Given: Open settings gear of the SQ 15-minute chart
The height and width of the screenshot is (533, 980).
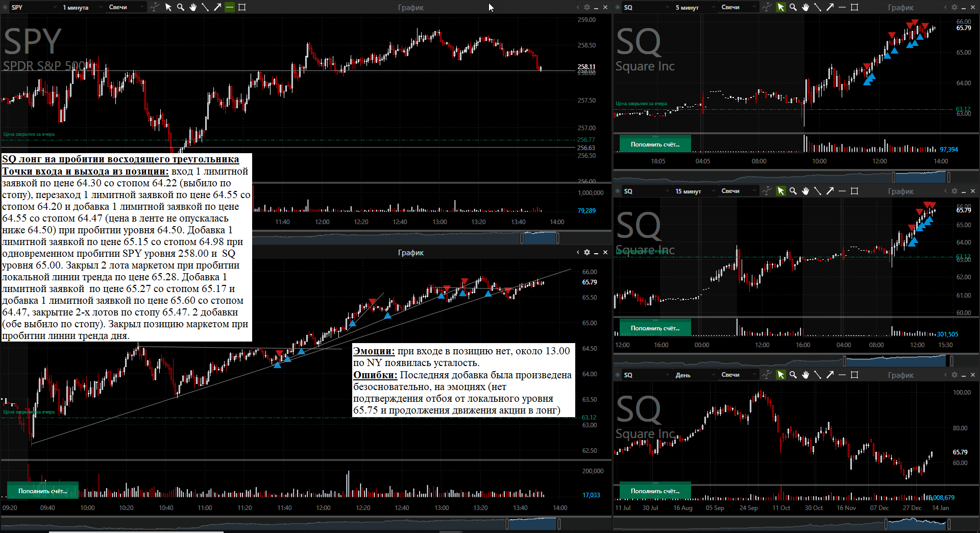Looking at the screenshot, I should coord(954,191).
